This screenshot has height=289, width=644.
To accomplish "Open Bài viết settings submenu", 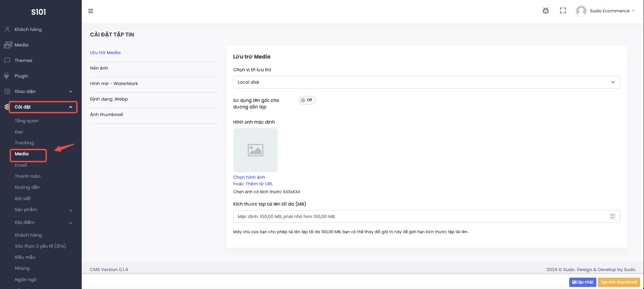I will click(x=23, y=199).
